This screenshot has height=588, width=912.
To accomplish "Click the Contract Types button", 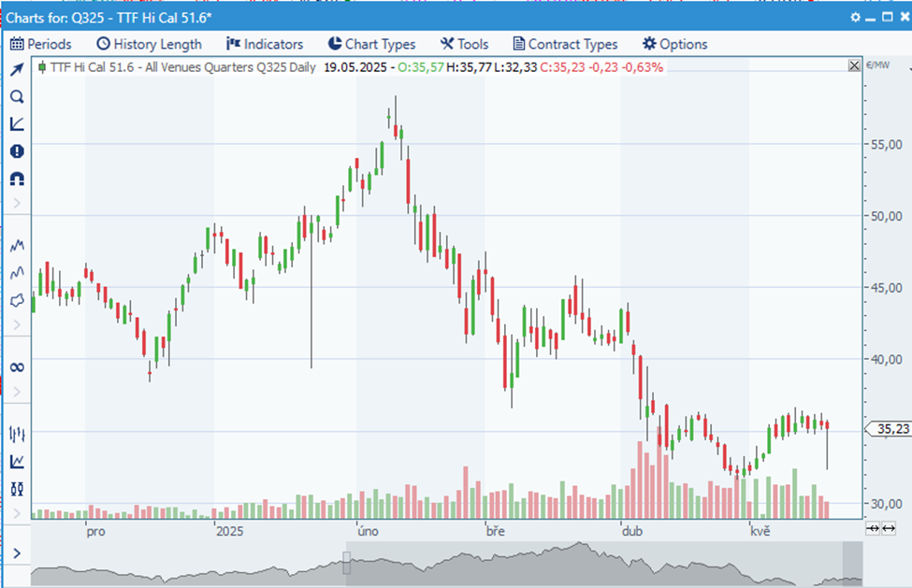I will pyautogui.click(x=565, y=44).
